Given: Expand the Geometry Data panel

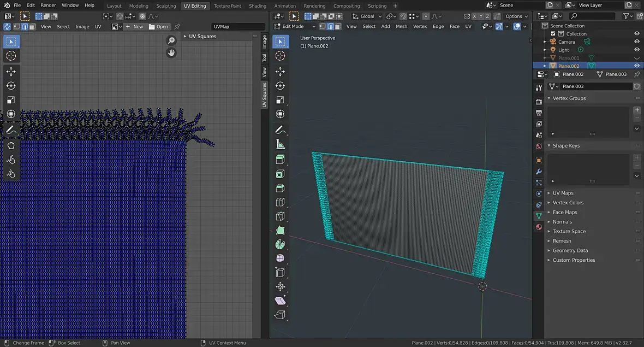Looking at the screenshot, I should 570,250.
